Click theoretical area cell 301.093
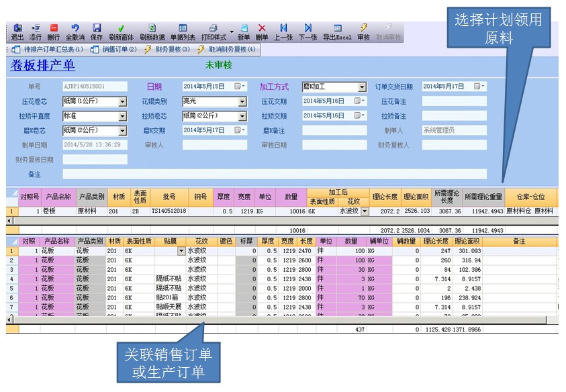 [x=467, y=251]
